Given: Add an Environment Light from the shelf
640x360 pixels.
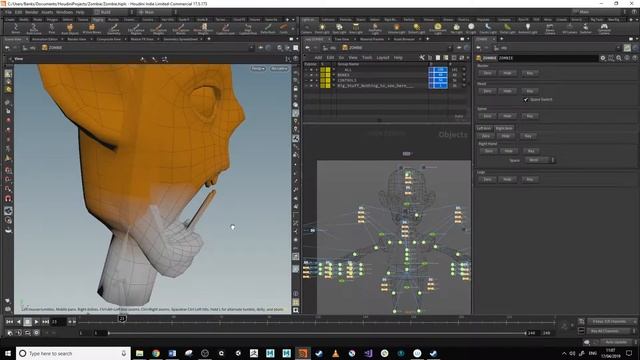Looking at the screenshot, I should [438, 29].
